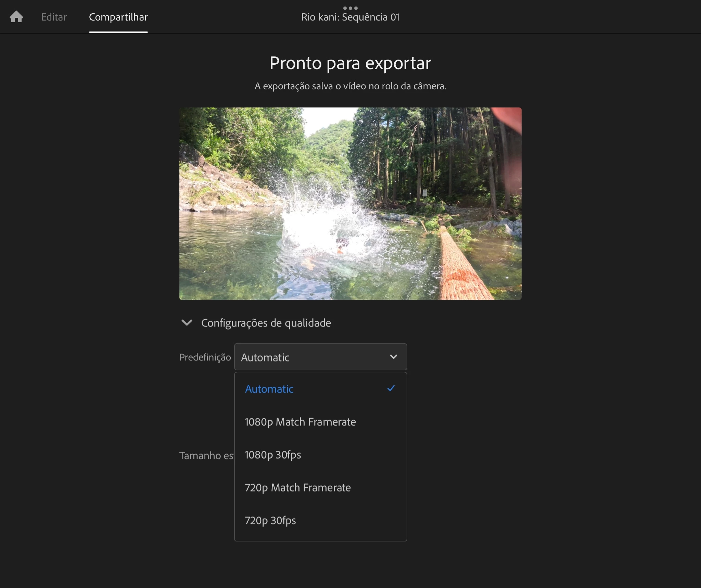Click the partially hidden Tamanho label
The height and width of the screenshot is (588, 701).
click(x=206, y=456)
